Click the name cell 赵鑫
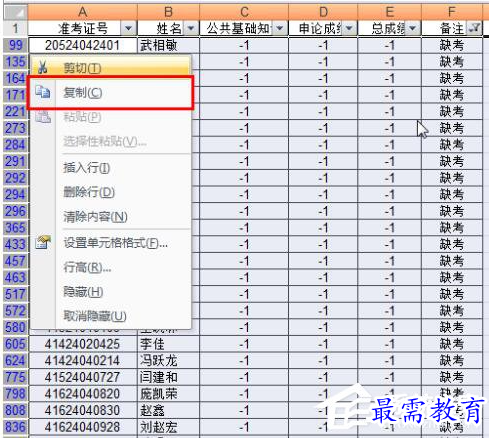 pyautogui.click(x=168, y=410)
